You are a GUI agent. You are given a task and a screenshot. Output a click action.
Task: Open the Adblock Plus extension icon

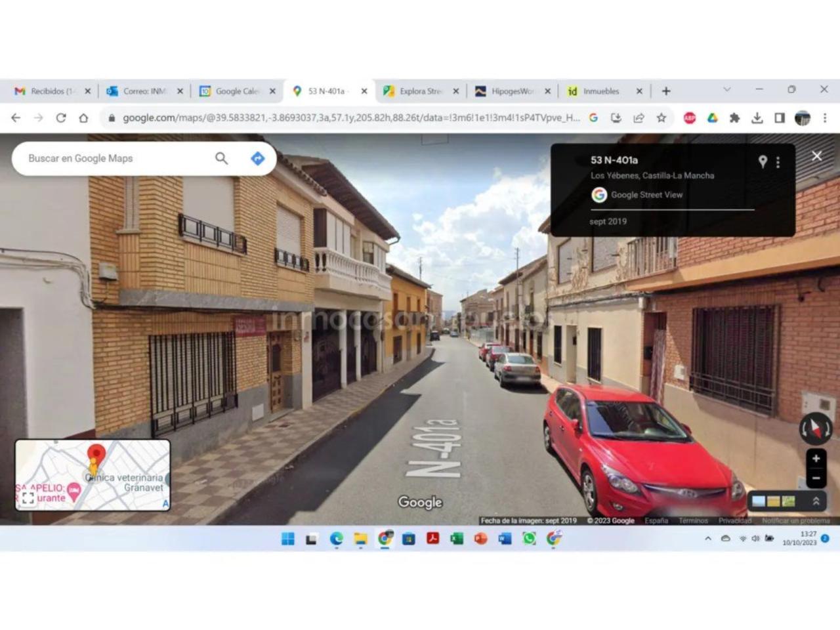pyautogui.click(x=690, y=118)
